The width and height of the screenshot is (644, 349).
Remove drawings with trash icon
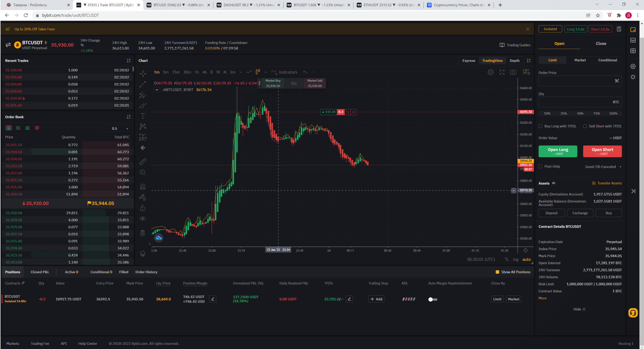143,233
